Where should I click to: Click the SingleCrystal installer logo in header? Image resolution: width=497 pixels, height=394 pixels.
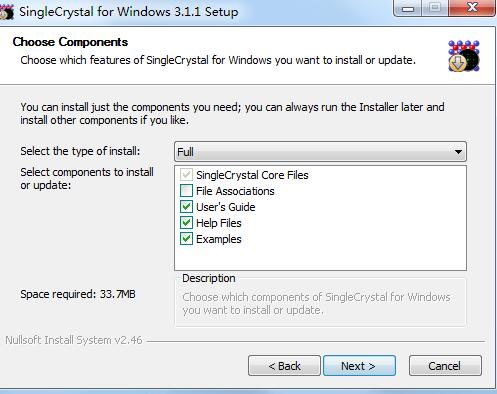click(464, 56)
